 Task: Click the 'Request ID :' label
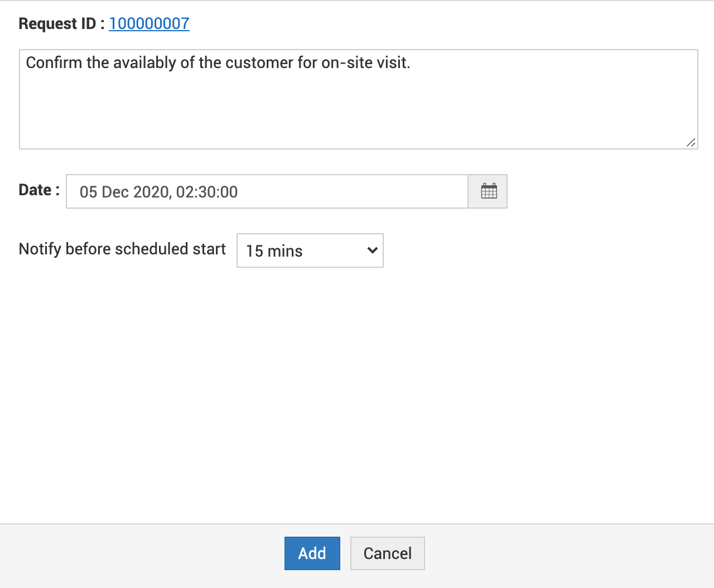61,23
